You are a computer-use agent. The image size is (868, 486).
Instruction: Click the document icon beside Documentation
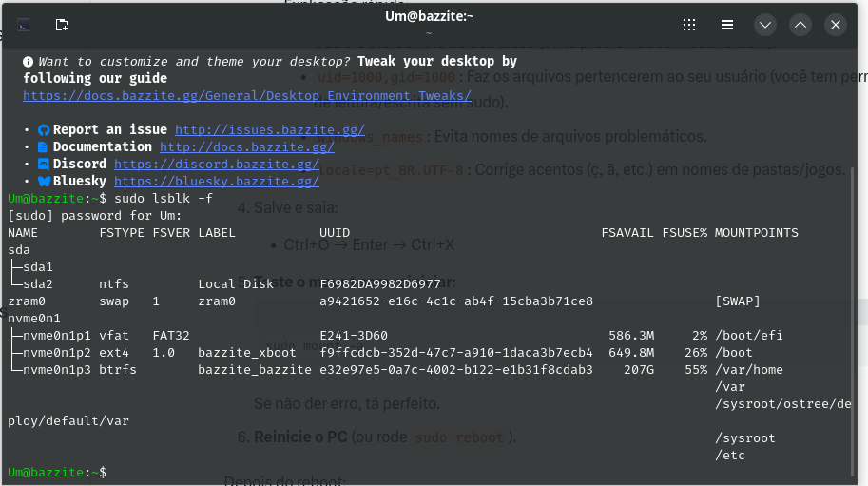click(43, 147)
